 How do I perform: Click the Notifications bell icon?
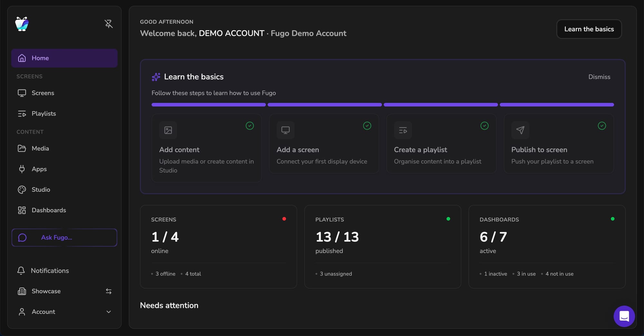pyautogui.click(x=21, y=271)
